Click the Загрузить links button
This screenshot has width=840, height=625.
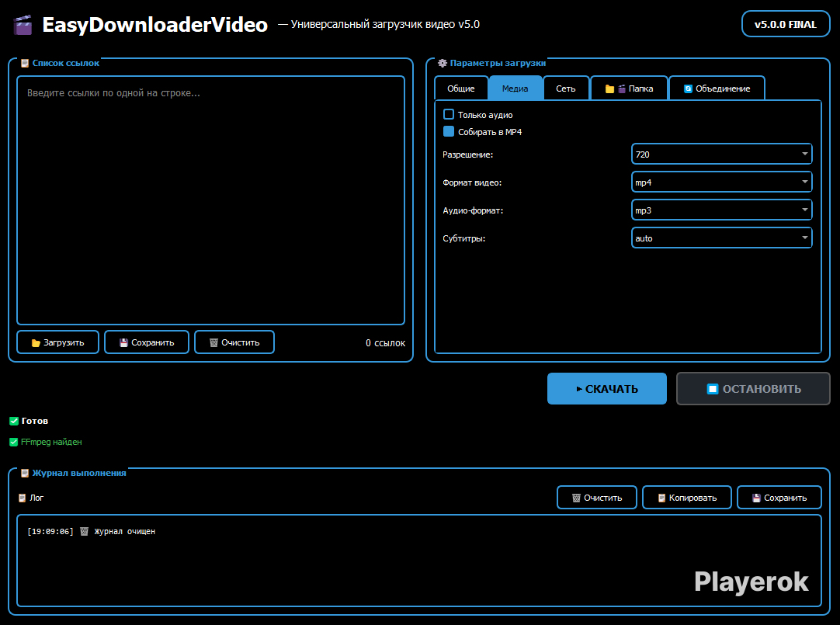pos(58,342)
